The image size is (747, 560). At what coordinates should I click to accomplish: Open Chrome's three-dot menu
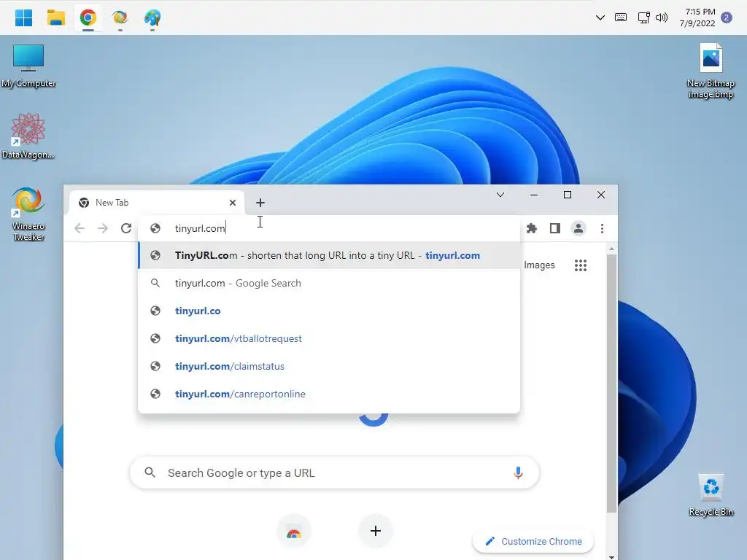click(602, 228)
